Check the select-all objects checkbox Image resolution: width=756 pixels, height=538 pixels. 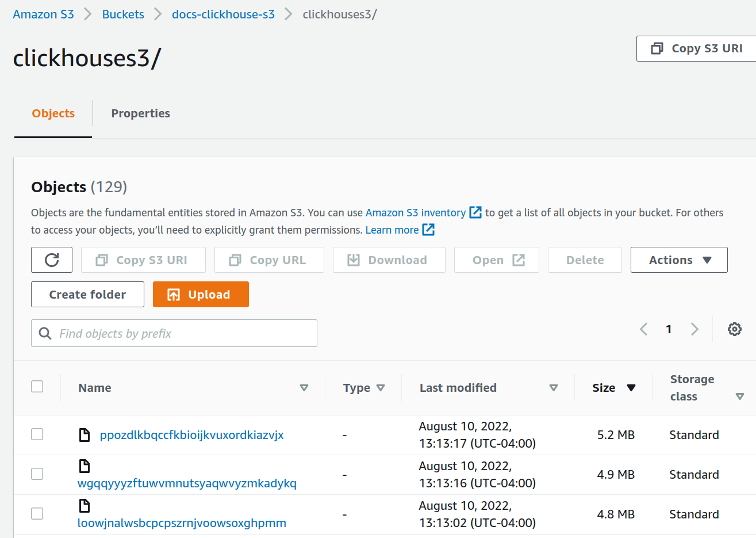[37, 386]
